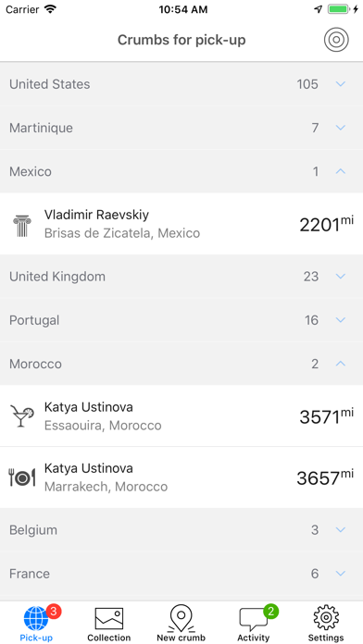Tap the New crumb map pin icon

tap(181, 618)
